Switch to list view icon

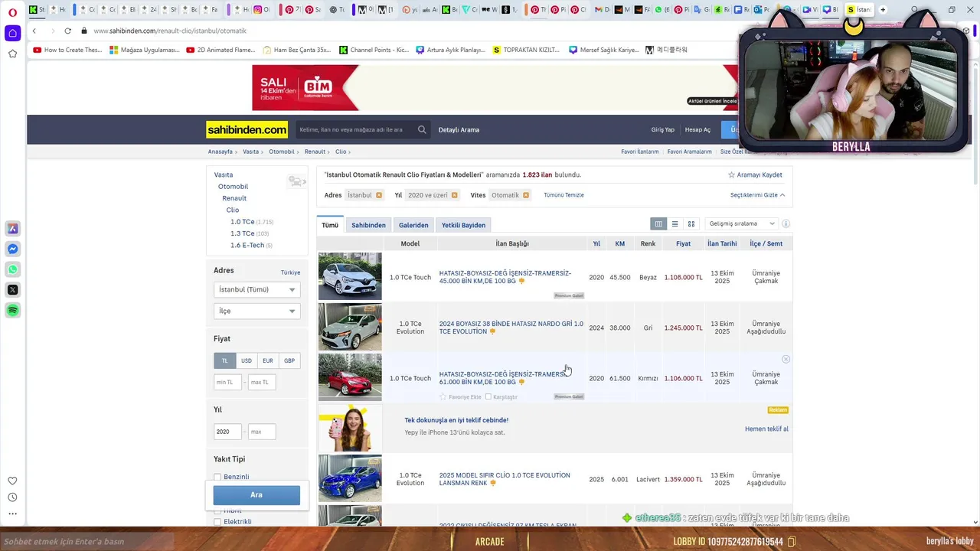coord(675,224)
